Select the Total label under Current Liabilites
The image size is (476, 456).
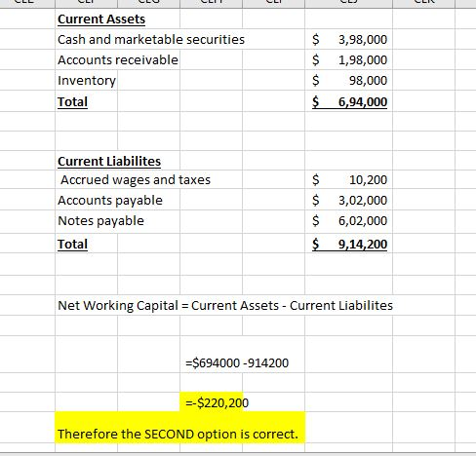pyautogui.click(x=72, y=245)
